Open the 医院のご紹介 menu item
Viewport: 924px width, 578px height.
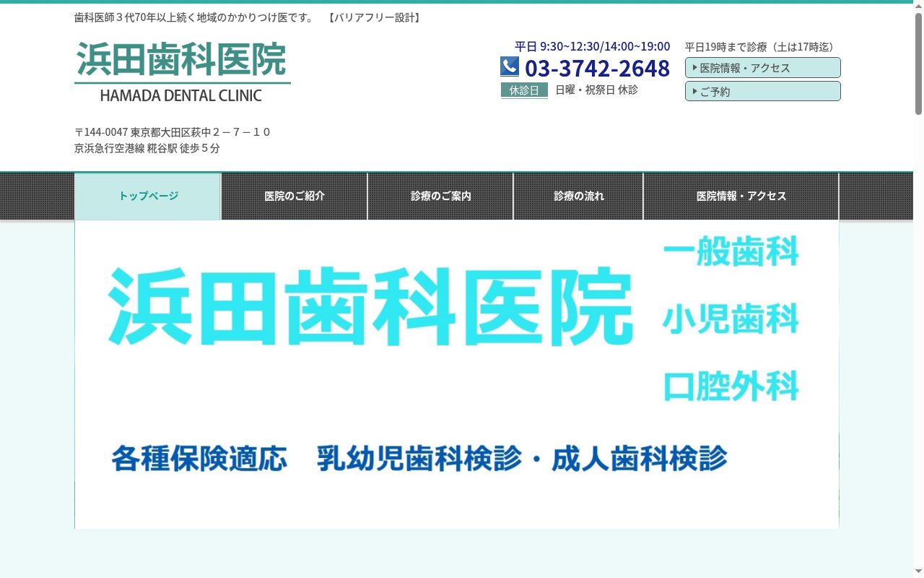295,197
